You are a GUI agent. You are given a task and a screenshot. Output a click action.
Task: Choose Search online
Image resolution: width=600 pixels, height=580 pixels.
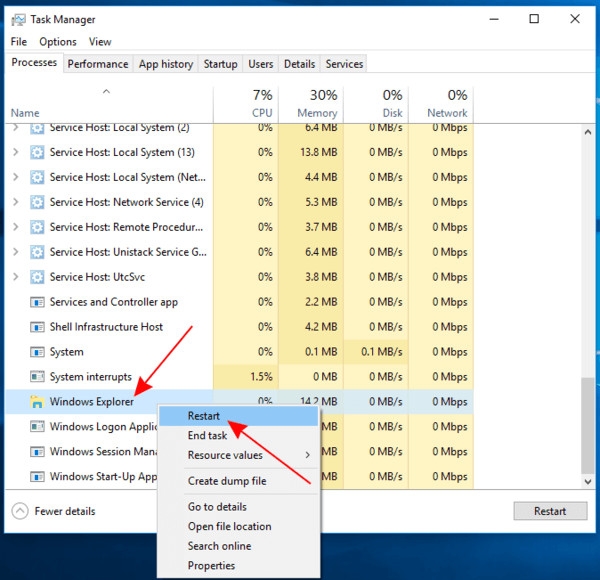click(x=239, y=546)
